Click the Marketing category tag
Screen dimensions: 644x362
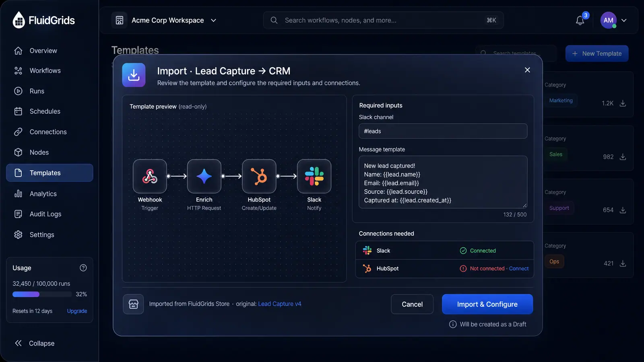[561, 101]
